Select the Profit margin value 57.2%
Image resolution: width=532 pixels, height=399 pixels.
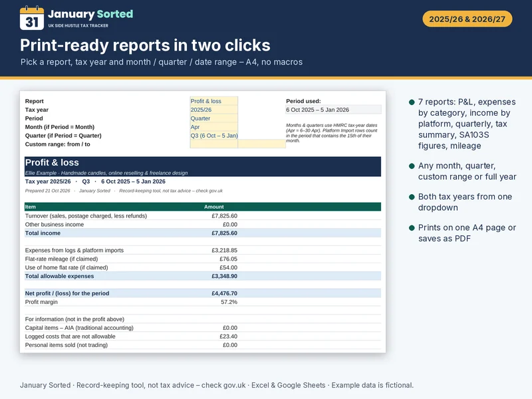pyautogui.click(x=229, y=302)
